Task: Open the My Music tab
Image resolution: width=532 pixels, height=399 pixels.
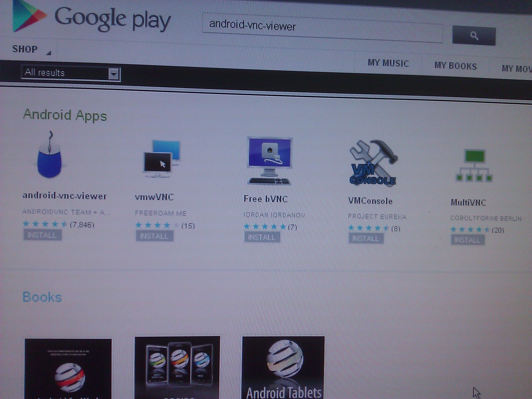Action: coord(388,63)
